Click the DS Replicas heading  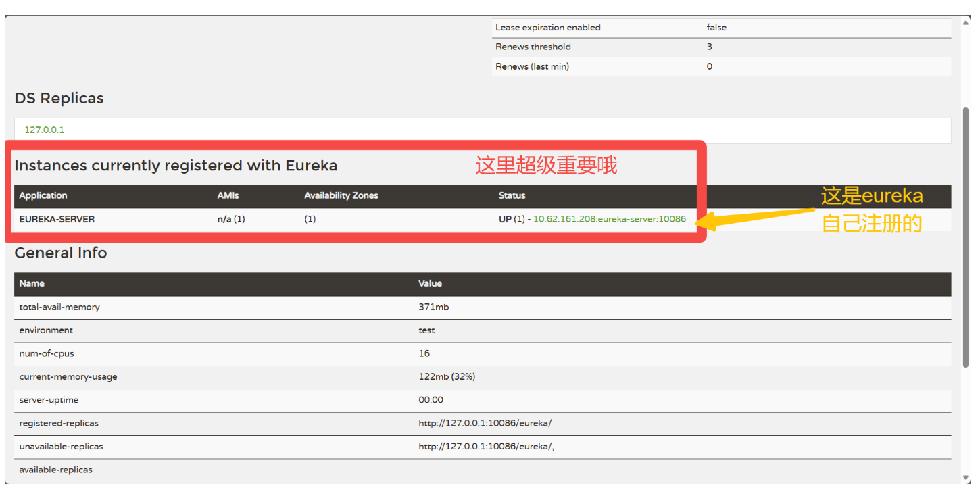tap(59, 98)
